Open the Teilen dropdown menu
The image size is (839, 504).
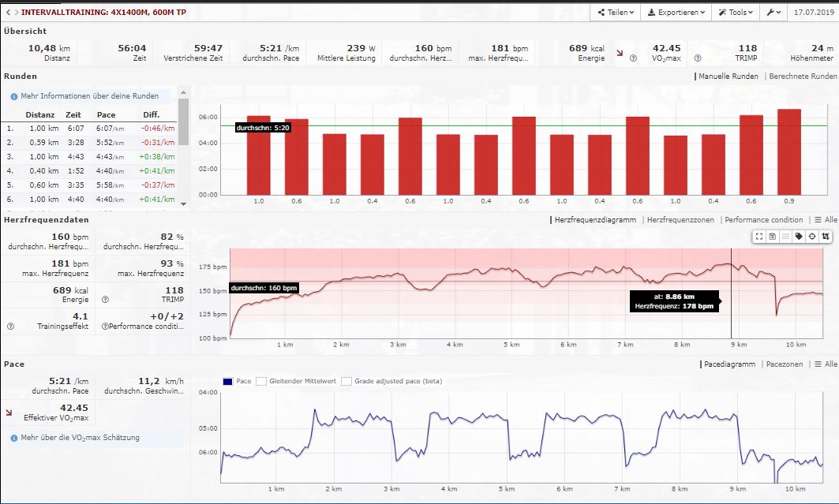coord(613,13)
